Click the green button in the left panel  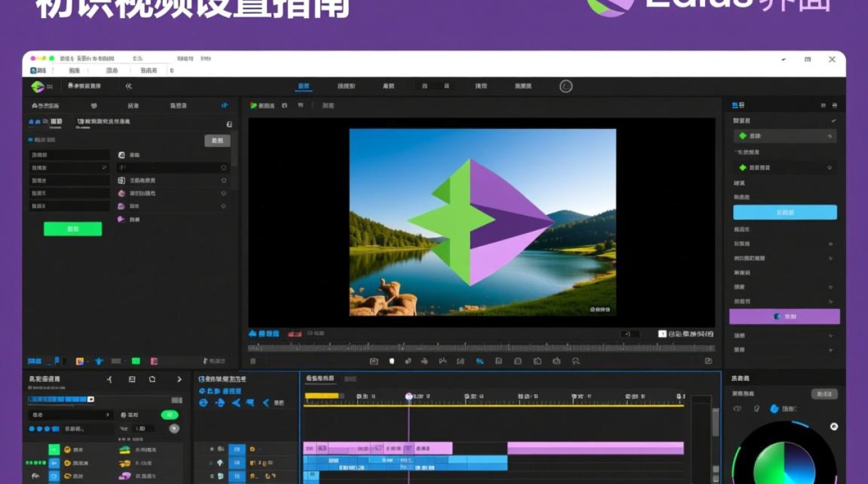pyautogui.click(x=73, y=228)
